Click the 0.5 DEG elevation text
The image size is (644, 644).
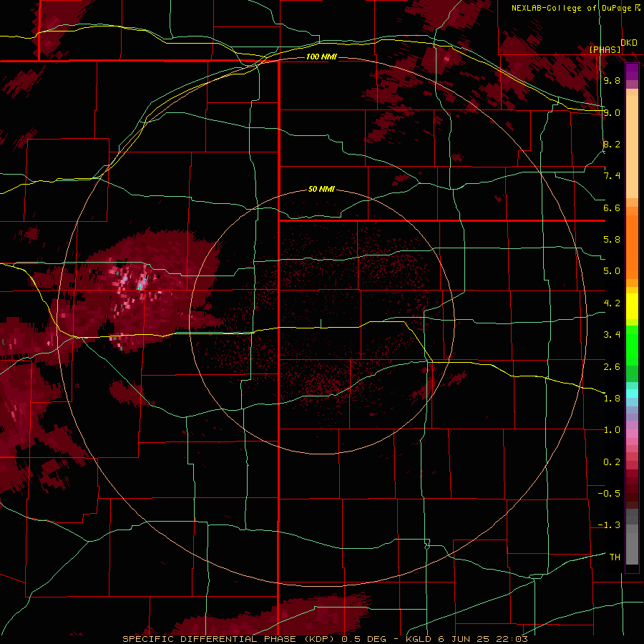363,639
